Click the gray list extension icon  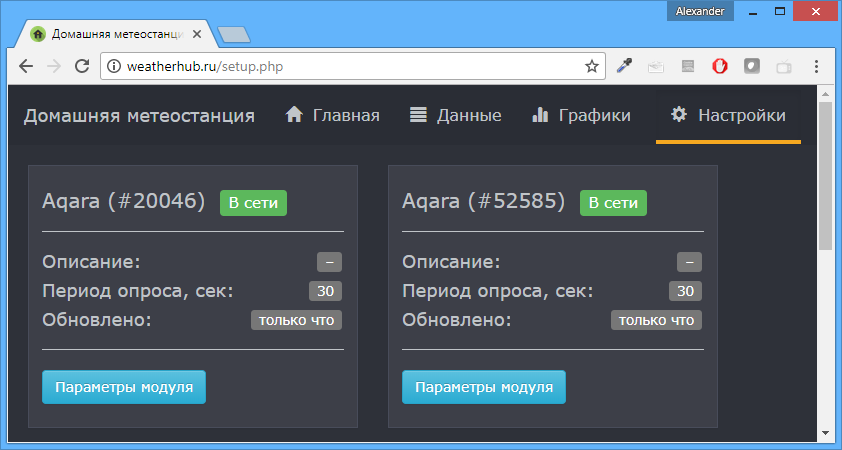click(x=688, y=66)
